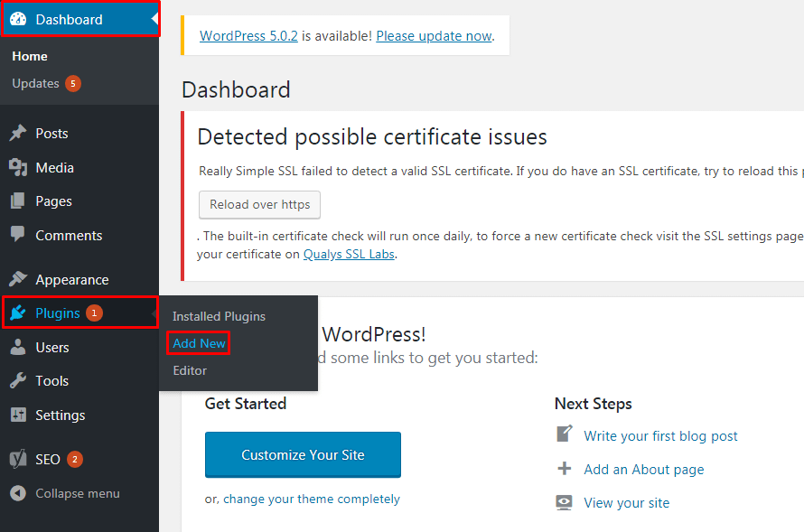Click the Pages document icon
The image size is (804, 532).
pos(18,201)
